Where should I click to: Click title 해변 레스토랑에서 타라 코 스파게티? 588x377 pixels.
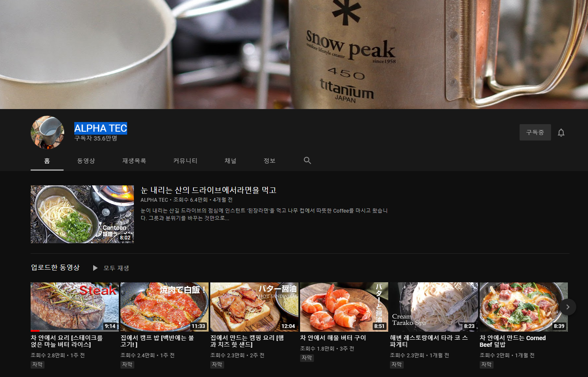429,341
